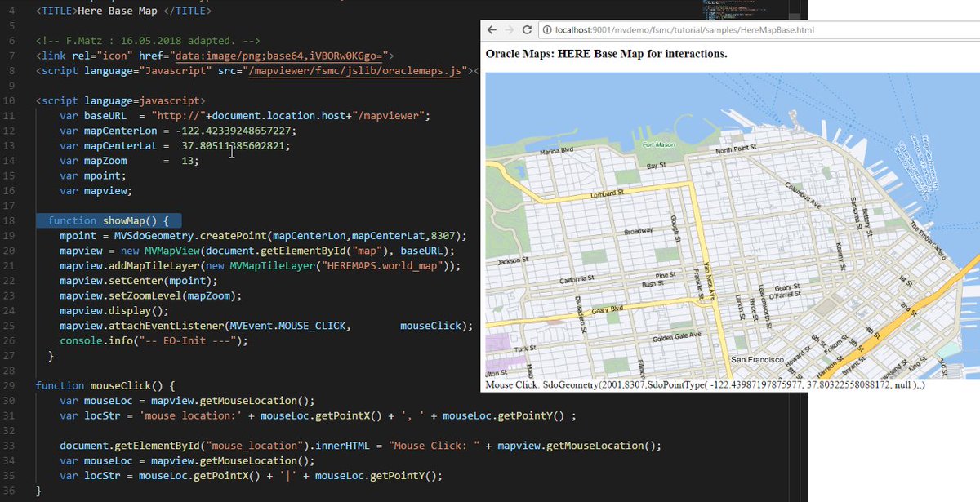Click 'Golden Gate Ave' on the map
This screenshot has width=980, height=502.
pos(677,336)
